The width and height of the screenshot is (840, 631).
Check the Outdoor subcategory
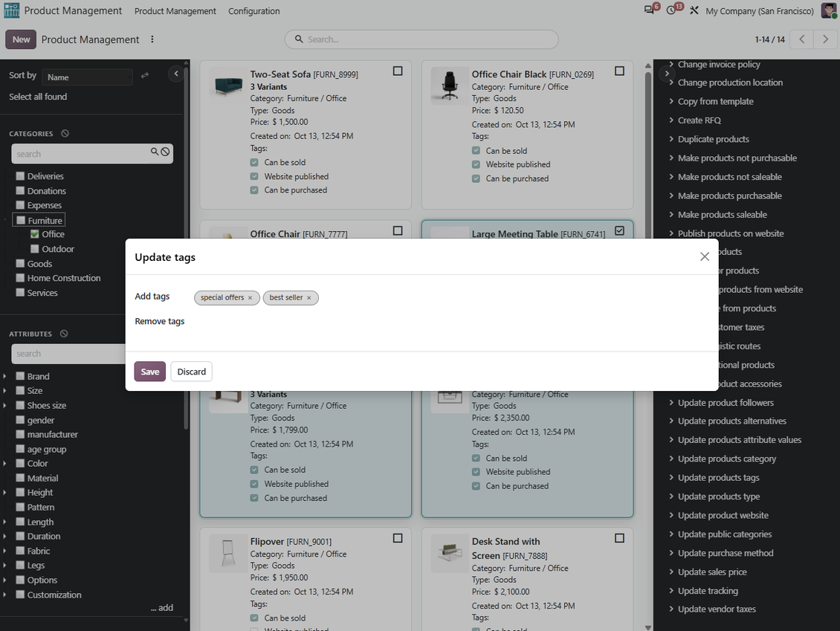pos(35,248)
